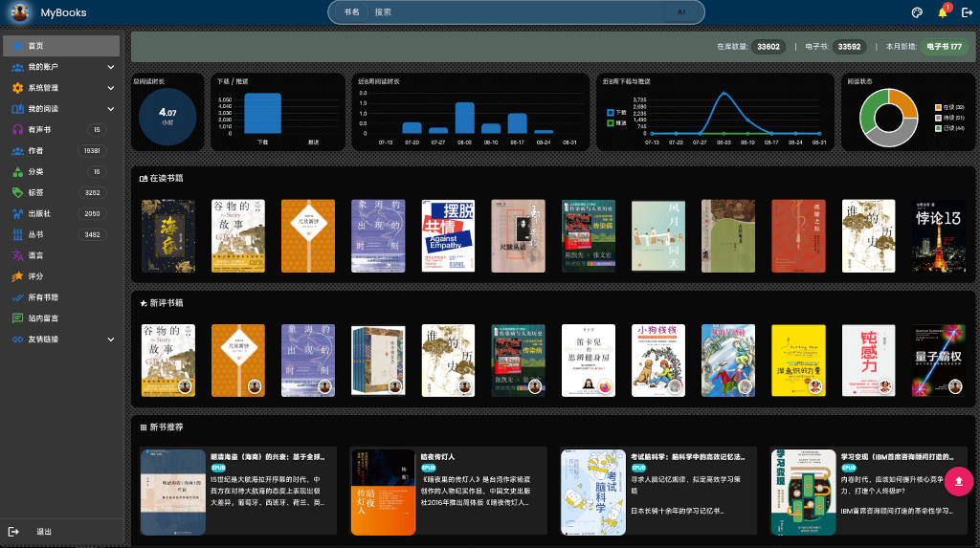Toggle 待读 legend entry in donut chart
The width and height of the screenshot is (980, 548).
point(949,118)
